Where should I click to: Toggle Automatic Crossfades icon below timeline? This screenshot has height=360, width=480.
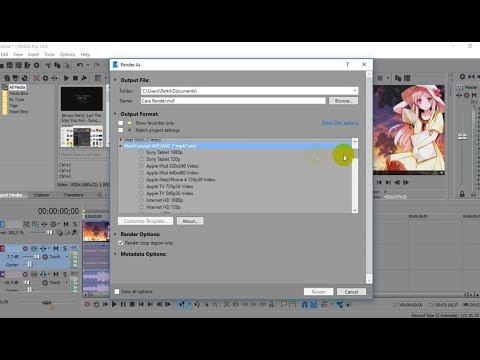click(x=314, y=304)
